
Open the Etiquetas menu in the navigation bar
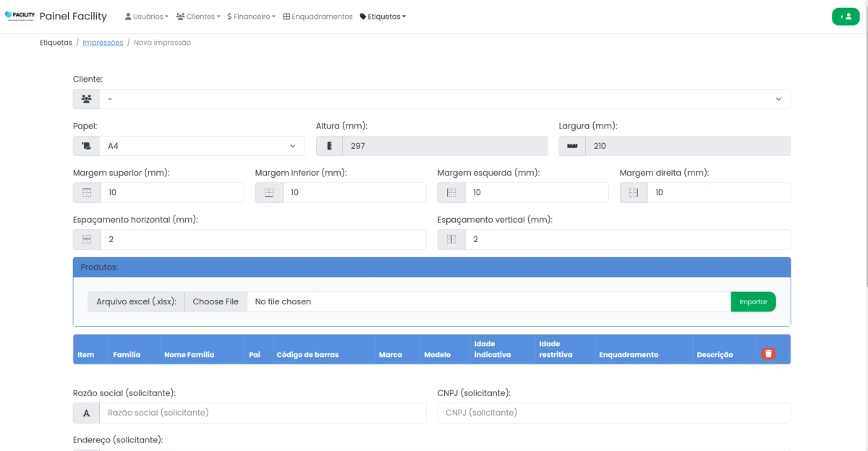[x=382, y=17]
